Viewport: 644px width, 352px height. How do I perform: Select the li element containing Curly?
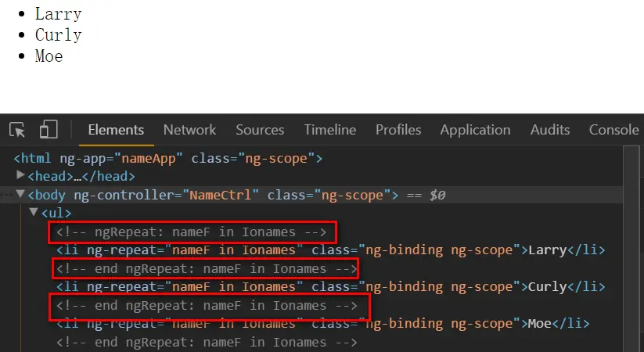331,287
